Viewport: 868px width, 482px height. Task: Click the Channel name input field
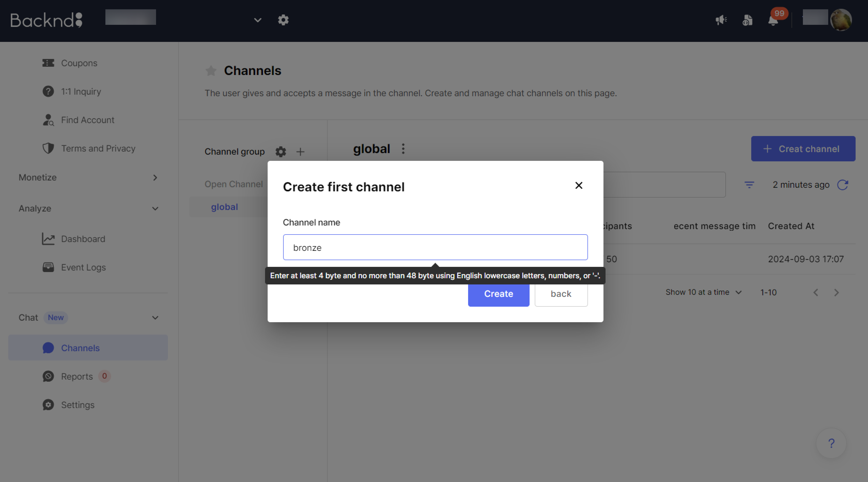[435, 247]
